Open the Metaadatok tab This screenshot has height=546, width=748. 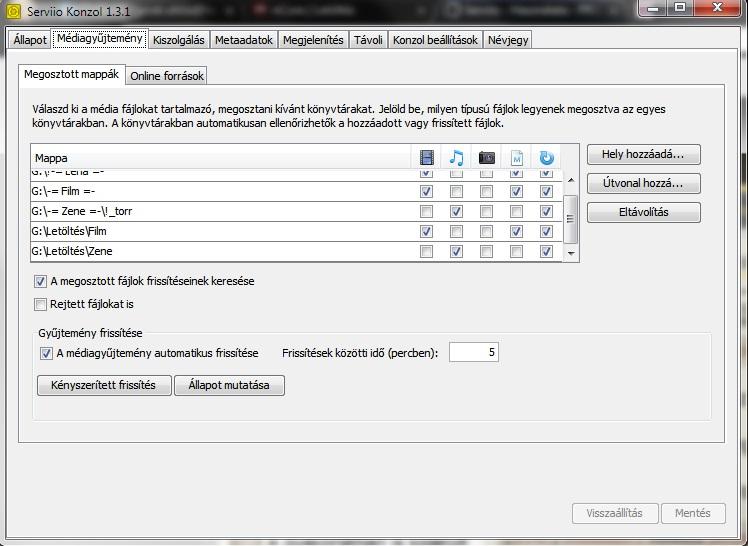coord(244,40)
